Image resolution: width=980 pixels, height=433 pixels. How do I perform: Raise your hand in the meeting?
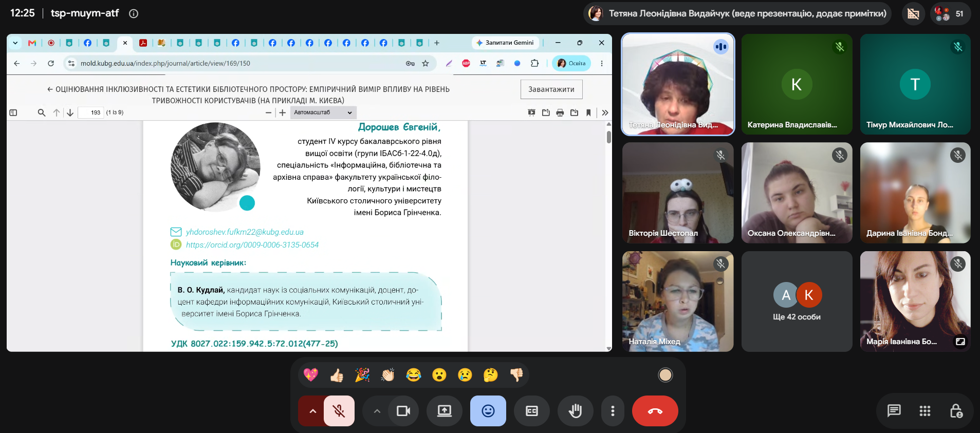(x=576, y=411)
